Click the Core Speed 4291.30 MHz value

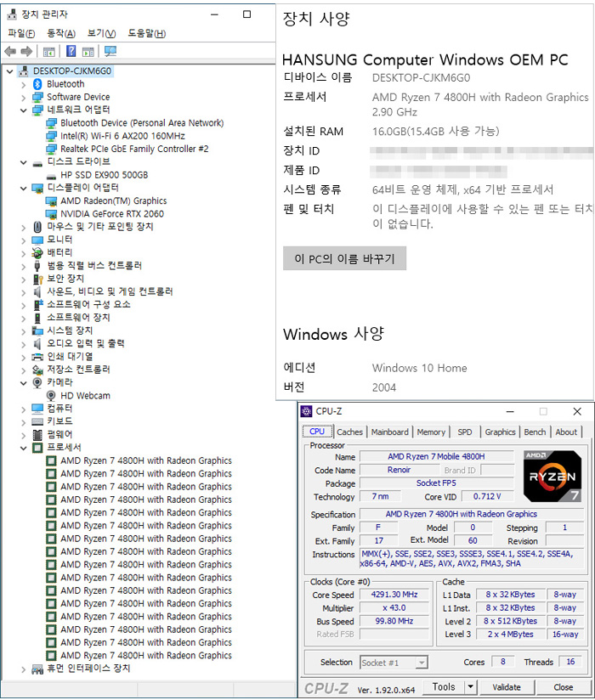pyautogui.click(x=394, y=595)
